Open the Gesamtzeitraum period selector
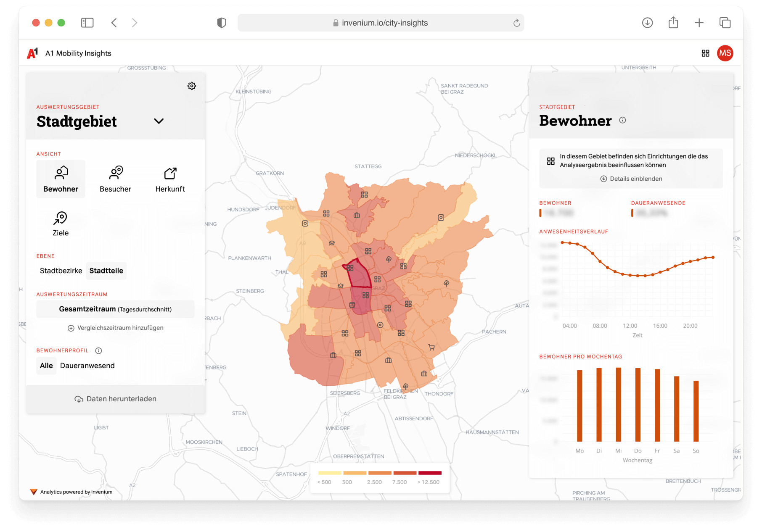Image resolution: width=762 pixels, height=532 pixels. coord(115,309)
